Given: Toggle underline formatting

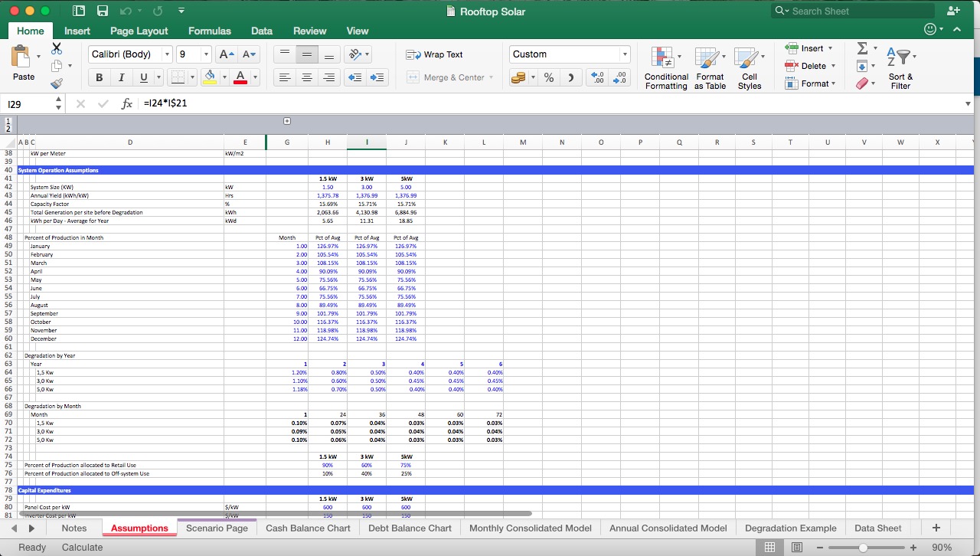Looking at the screenshot, I should point(141,77).
